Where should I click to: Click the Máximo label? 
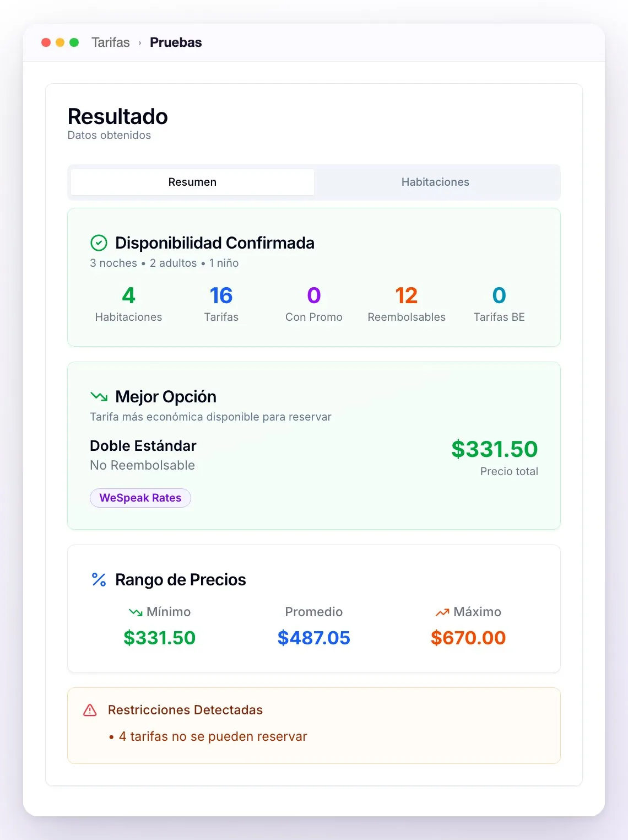pos(477,612)
